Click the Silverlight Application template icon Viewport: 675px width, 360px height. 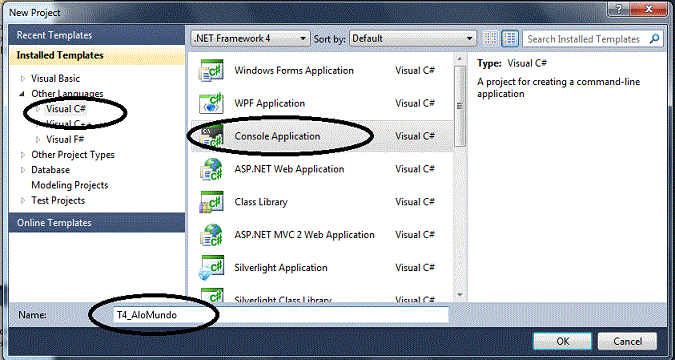tap(211, 267)
